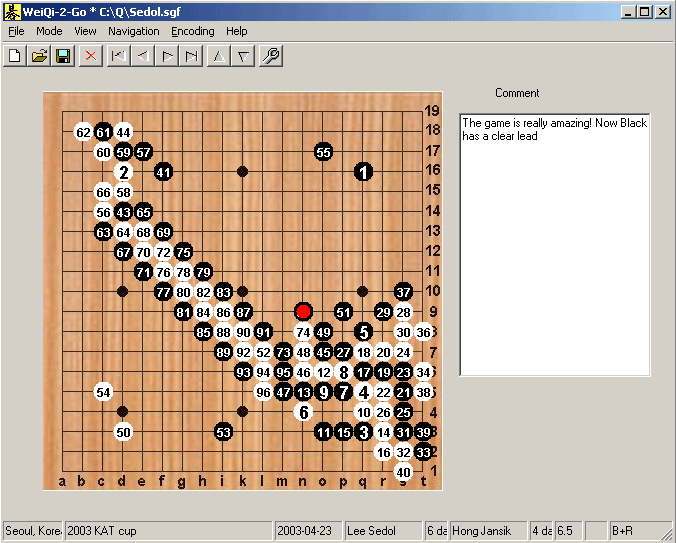The height and width of the screenshot is (543, 676).
Task: Jump to last move button
Action: 191,56
